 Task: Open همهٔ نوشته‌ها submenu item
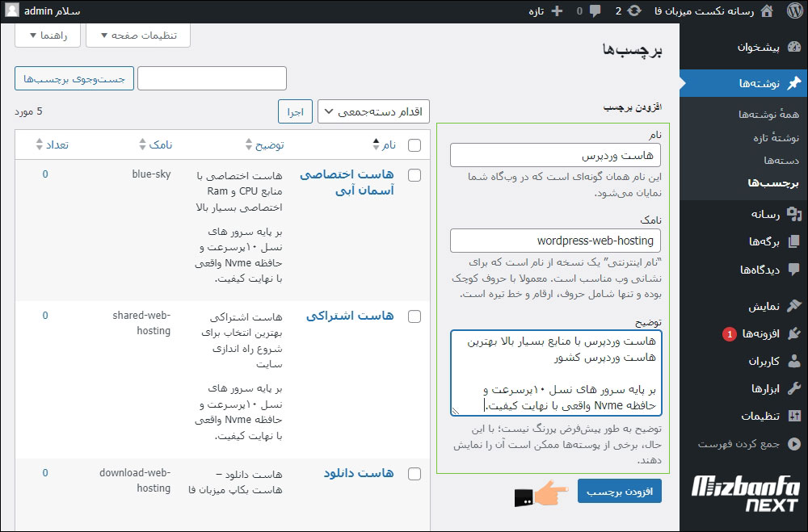(x=768, y=115)
